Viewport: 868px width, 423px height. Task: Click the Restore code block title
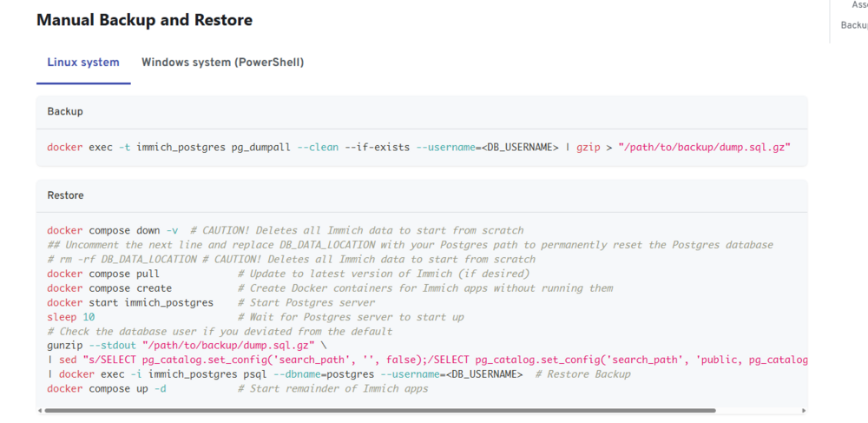tap(65, 195)
